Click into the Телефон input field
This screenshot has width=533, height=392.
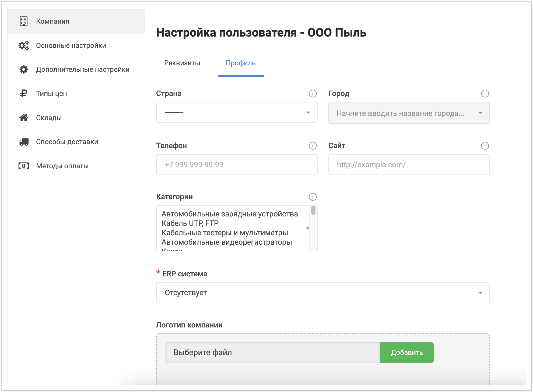point(237,165)
